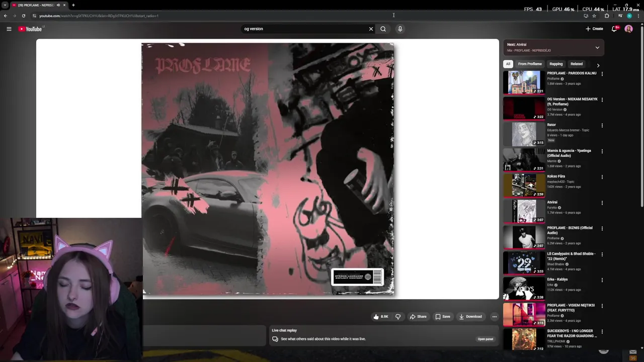The width and height of the screenshot is (644, 362).
Task: Open more actions ellipsis under video
Action: [x=494, y=317]
